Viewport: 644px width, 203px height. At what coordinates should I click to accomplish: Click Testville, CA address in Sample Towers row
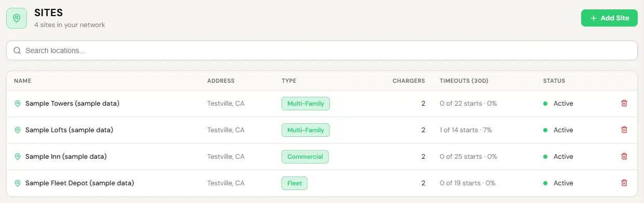(226, 104)
